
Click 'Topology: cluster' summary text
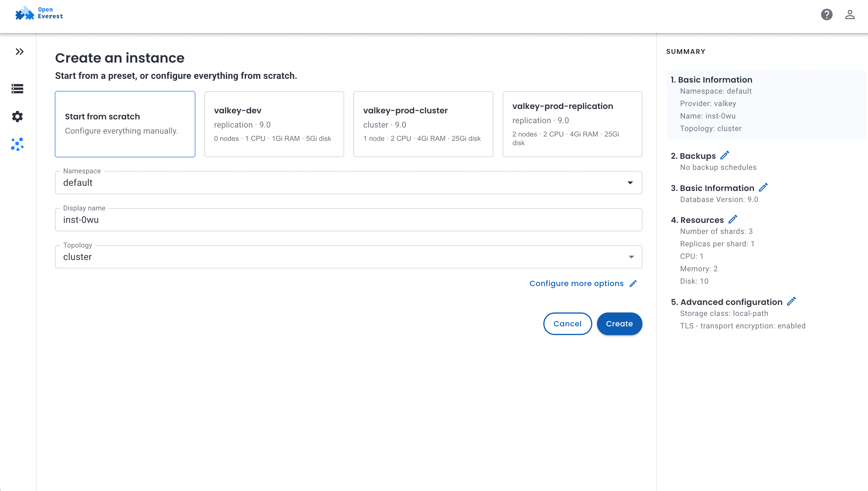[711, 128]
